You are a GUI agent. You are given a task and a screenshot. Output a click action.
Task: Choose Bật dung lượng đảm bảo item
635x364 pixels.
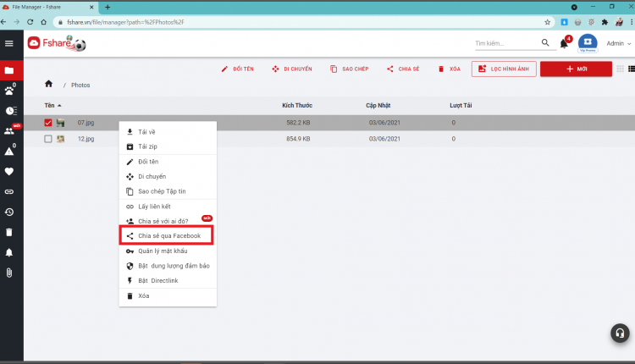pyautogui.click(x=168, y=266)
